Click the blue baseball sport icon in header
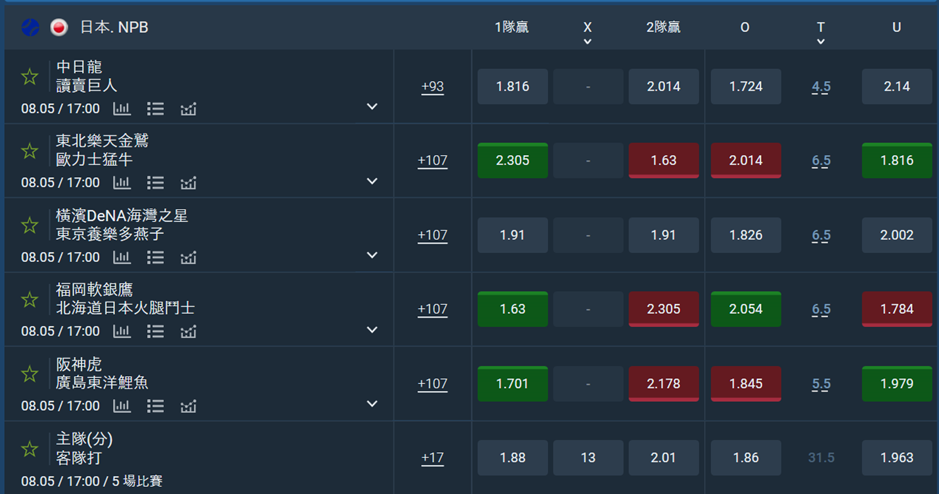 [30, 27]
